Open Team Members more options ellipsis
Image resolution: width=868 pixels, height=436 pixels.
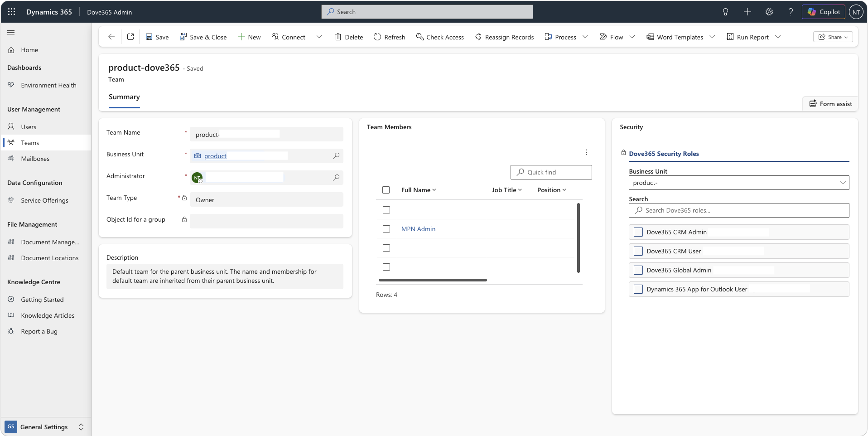pos(586,152)
